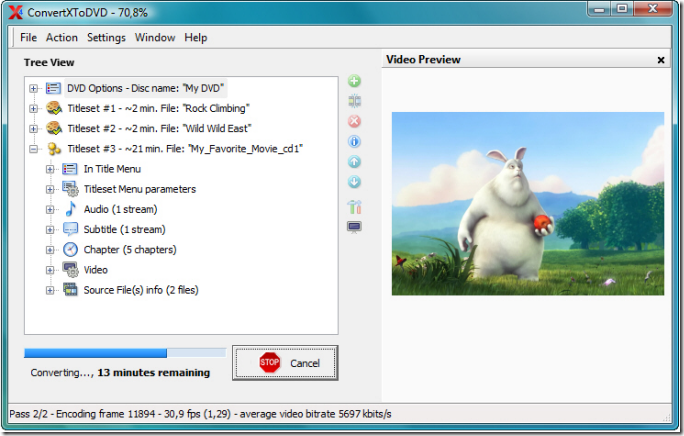
Task: Click the red remove item icon
Action: 354,121
